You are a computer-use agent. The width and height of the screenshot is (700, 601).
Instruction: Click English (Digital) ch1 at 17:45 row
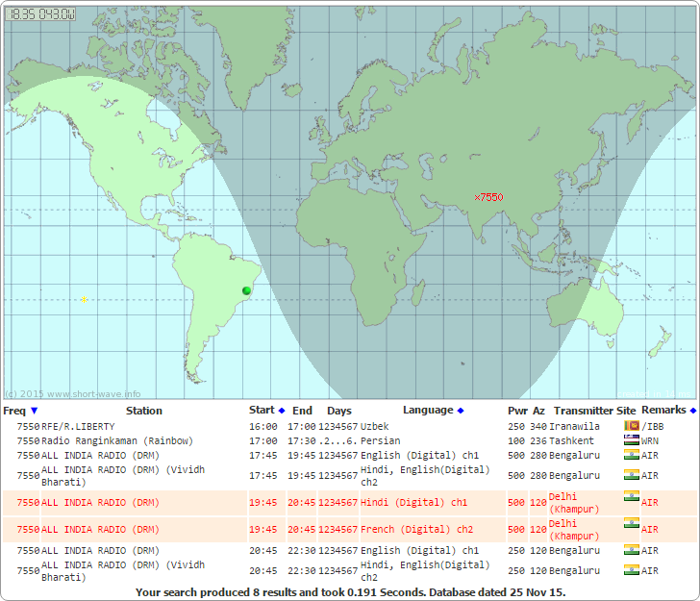point(419,455)
